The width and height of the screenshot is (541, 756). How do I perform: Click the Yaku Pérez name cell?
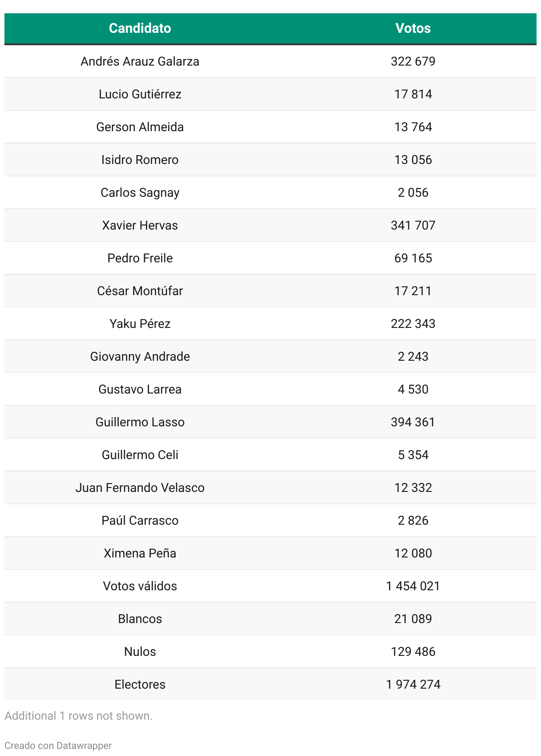click(x=140, y=323)
